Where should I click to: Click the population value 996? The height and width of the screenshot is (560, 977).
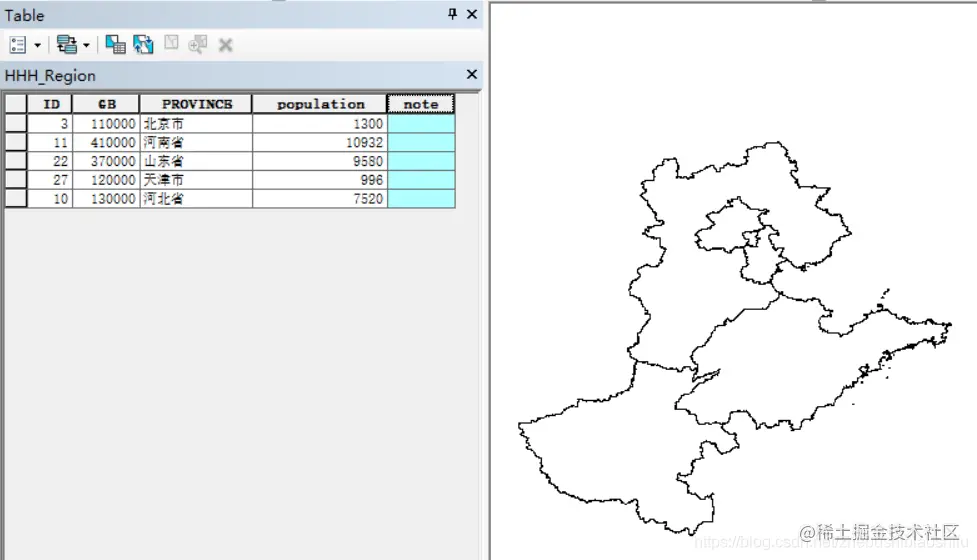click(x=320, y=179)
